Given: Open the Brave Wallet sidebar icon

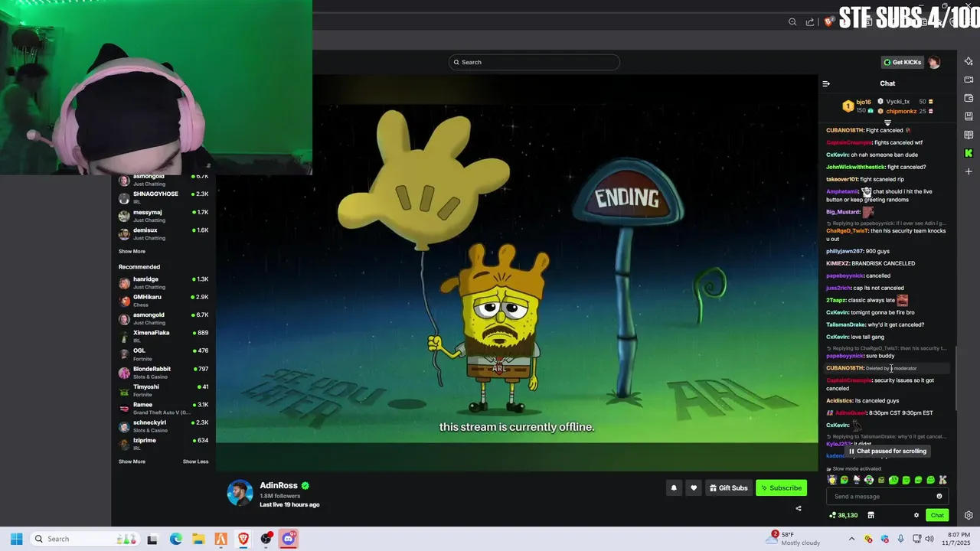Looking at the screenshot, I should pos(969,98).
